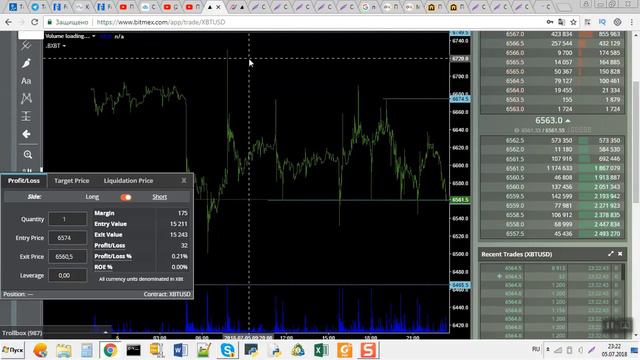Go back with browser back arrow

(9, 22)
